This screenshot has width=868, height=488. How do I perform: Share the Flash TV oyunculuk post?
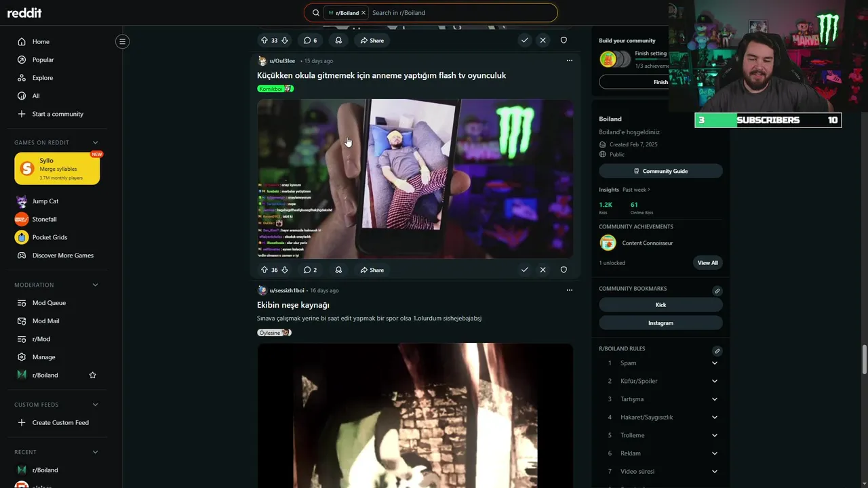tap(372, 270)
